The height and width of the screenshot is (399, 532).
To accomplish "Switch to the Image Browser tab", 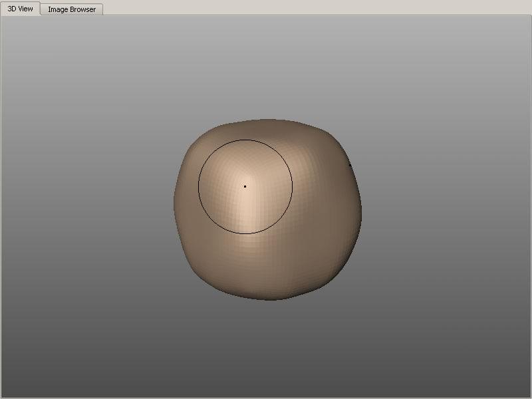I will (x=72, y=9).
